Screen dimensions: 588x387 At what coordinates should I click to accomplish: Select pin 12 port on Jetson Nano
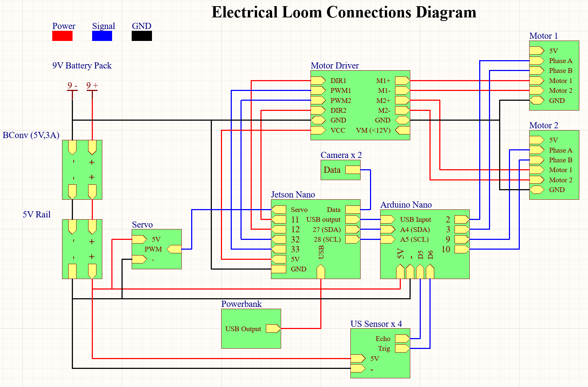coord(279,229)
